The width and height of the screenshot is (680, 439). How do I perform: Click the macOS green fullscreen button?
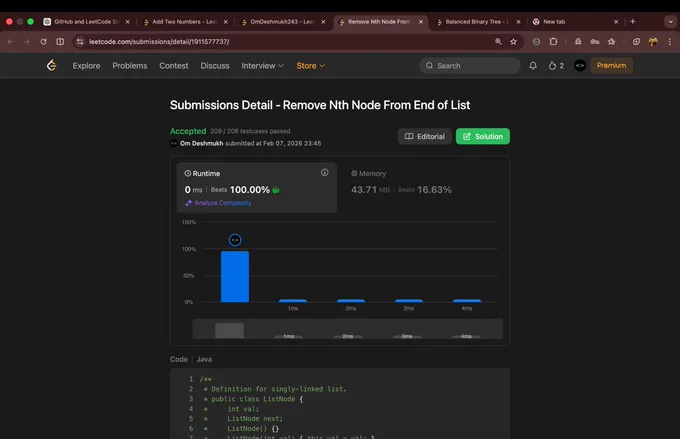30,21
